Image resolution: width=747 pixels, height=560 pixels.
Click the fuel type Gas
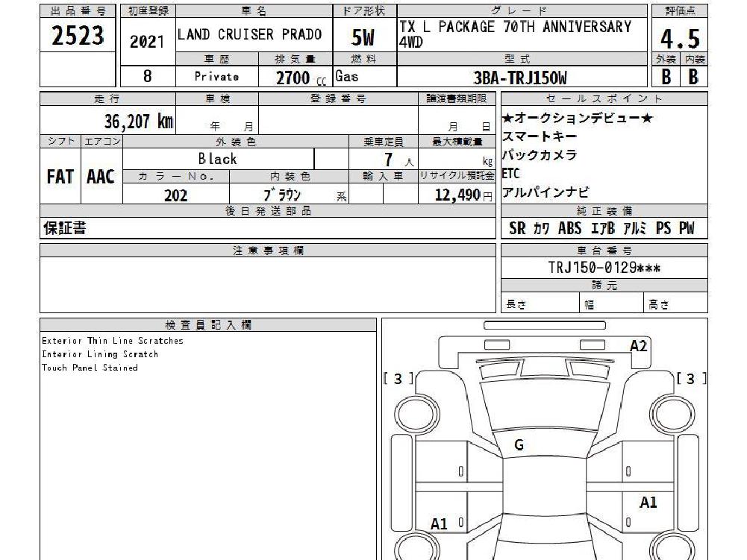[x=347, y=76]
